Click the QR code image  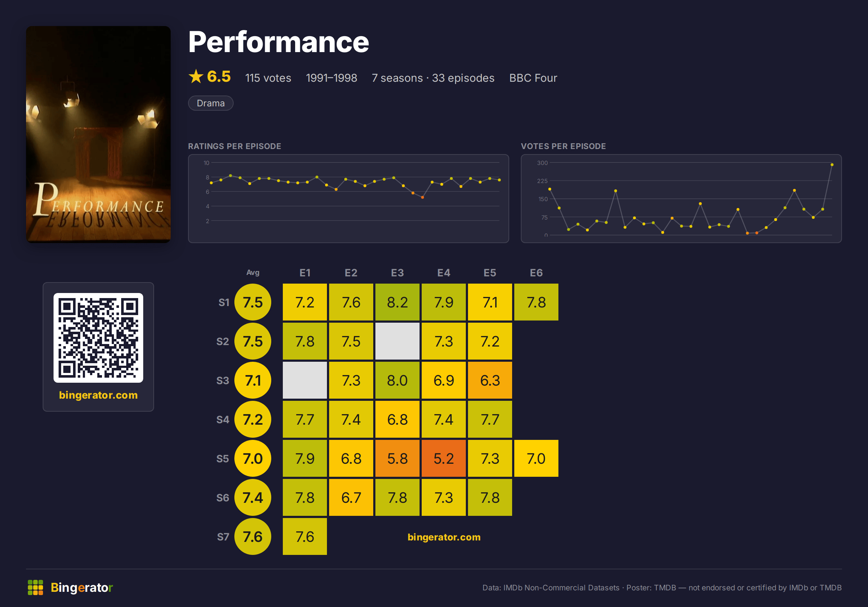click(98, 338)
